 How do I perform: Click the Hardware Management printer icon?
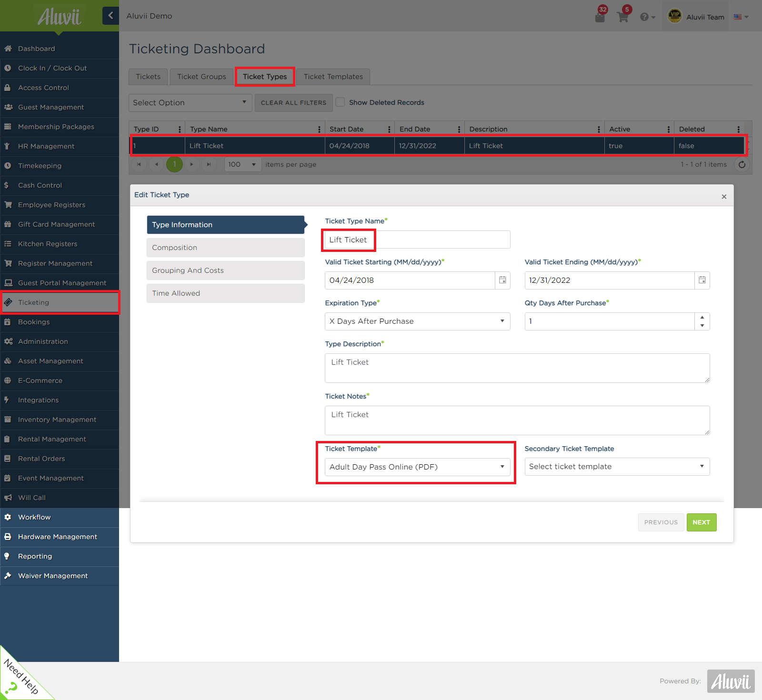(x=8, y=537)
